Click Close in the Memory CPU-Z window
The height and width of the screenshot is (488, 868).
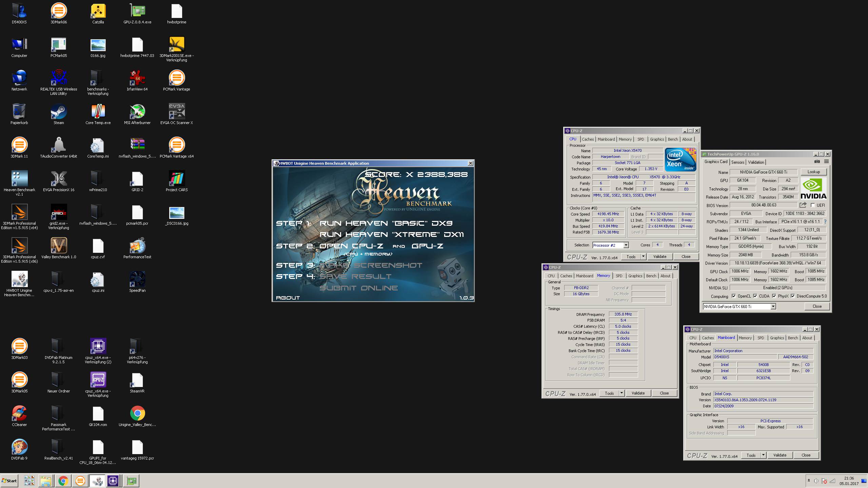(664, 393)
